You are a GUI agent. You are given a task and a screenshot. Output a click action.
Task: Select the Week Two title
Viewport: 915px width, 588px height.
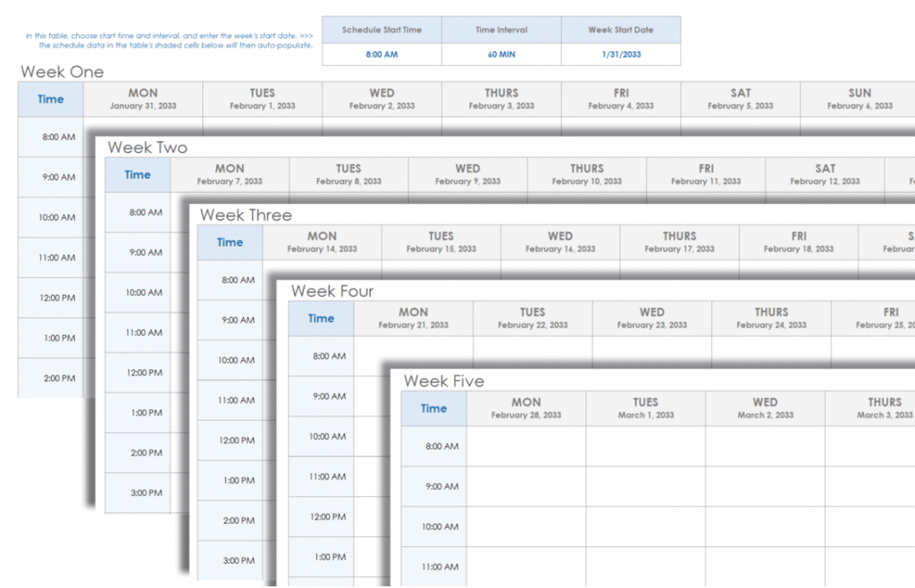pos(147,147)
